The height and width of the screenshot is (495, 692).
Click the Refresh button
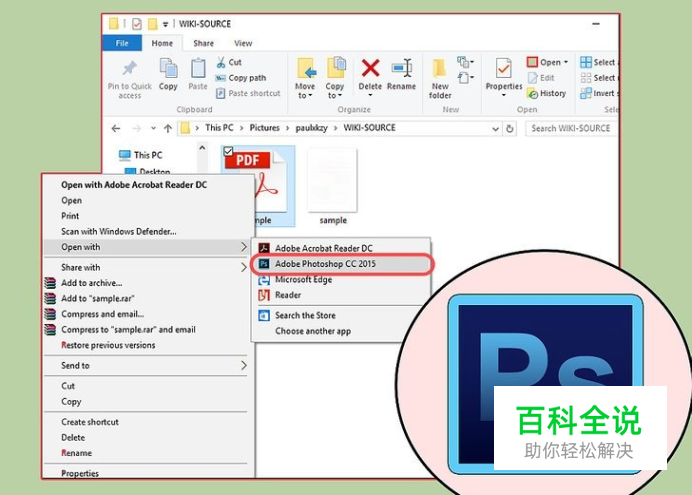(x=510, y=129)
